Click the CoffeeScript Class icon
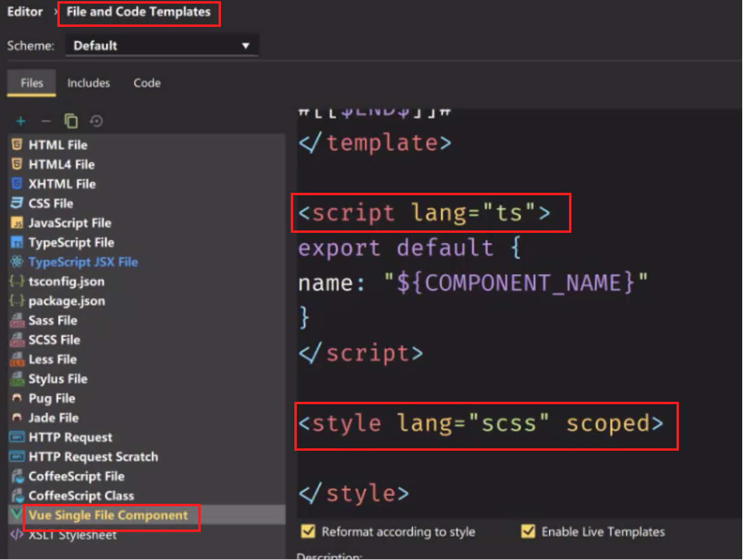The height and width of the screenshot is (560, 744). pyautogui.click(x=17, y=496)
